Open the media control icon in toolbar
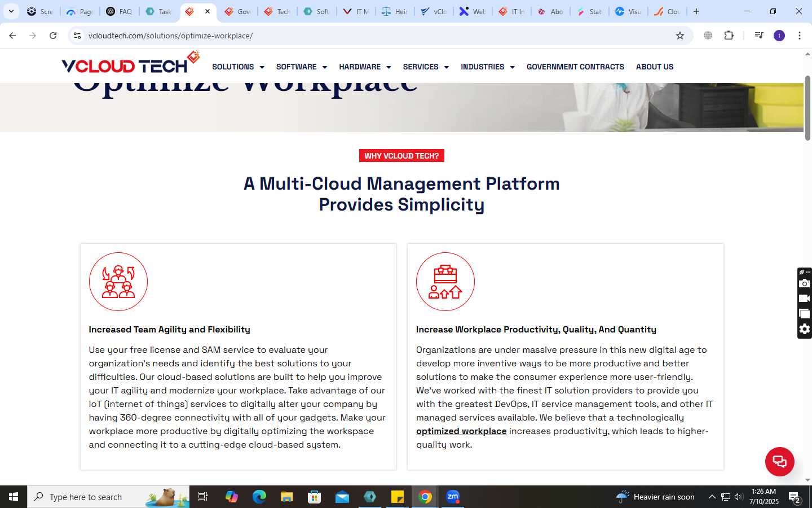Viewport: 812px width, 508px height. (x=758, y=36)
